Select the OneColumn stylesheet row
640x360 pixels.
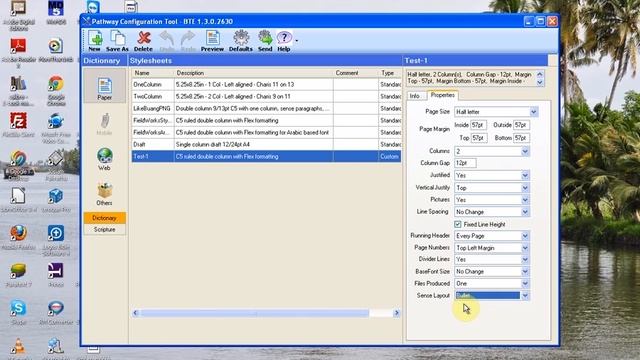click(266, 84)
